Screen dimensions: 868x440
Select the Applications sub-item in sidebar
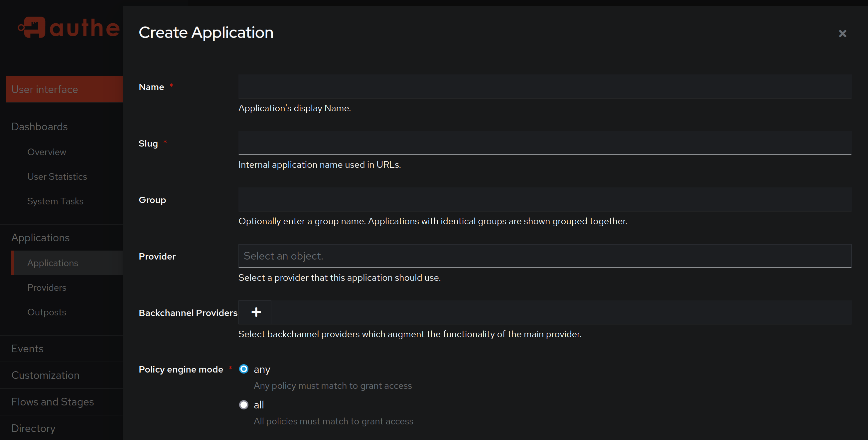[53, 263]
